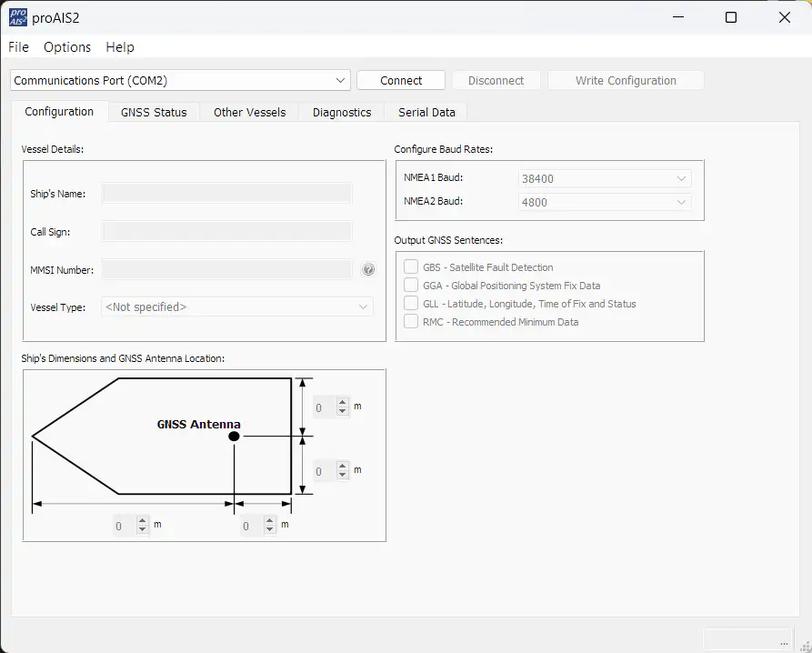Open the NMEA2 Baud rate dropdown
The image size is (812, 653).
[604, 202]
